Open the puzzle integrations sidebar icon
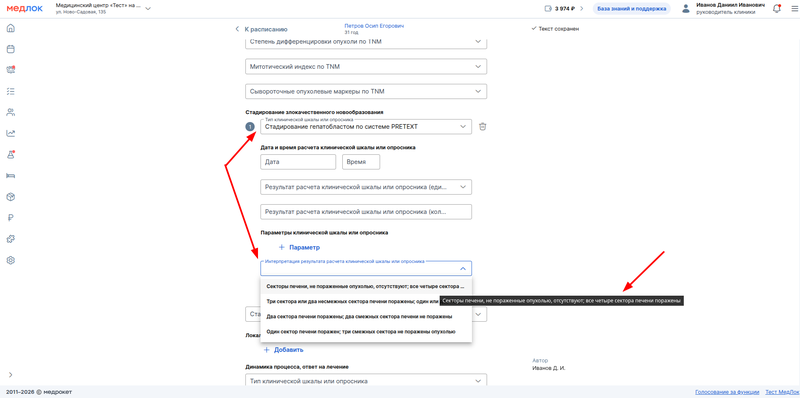800x398 pixels. tap(10, 239)
